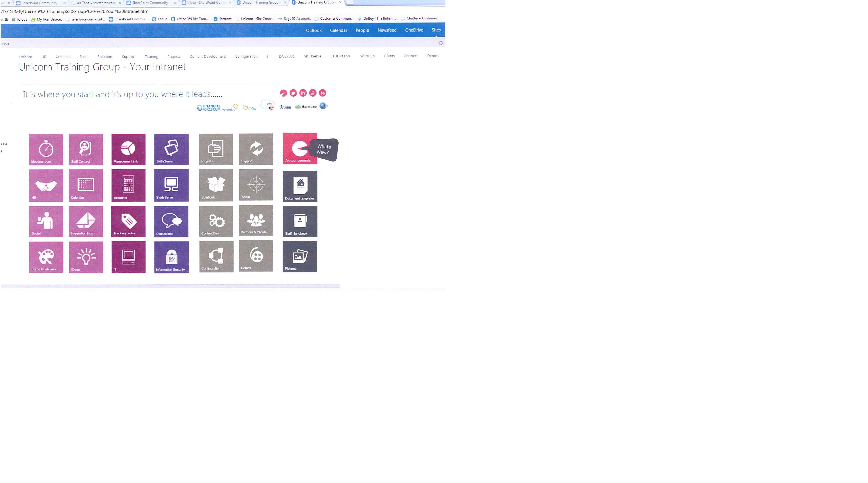Open the Content Dev gears tile
The height and width of the screenshot is (483, 868).
coord(216,221)
